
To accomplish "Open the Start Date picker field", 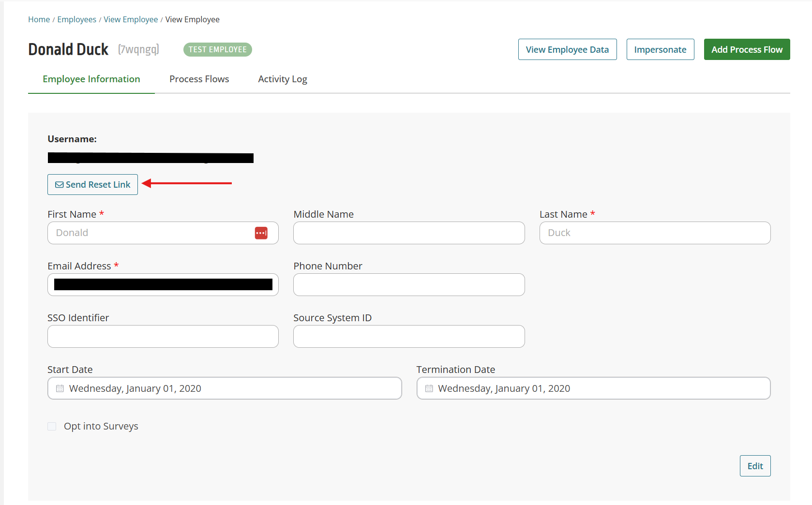I will click(x=225, y=388).
